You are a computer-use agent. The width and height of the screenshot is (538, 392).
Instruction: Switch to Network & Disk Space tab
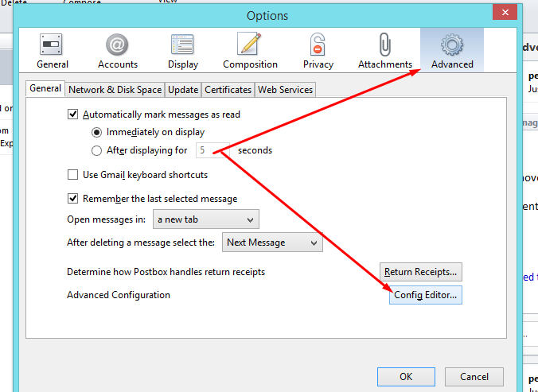[115, 90]
